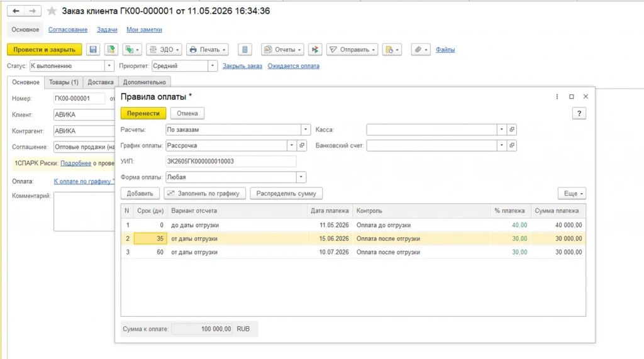Expand the Форма оплаты dropdown
This screenshot has width=644, height=359.
(x=301, y=177)
